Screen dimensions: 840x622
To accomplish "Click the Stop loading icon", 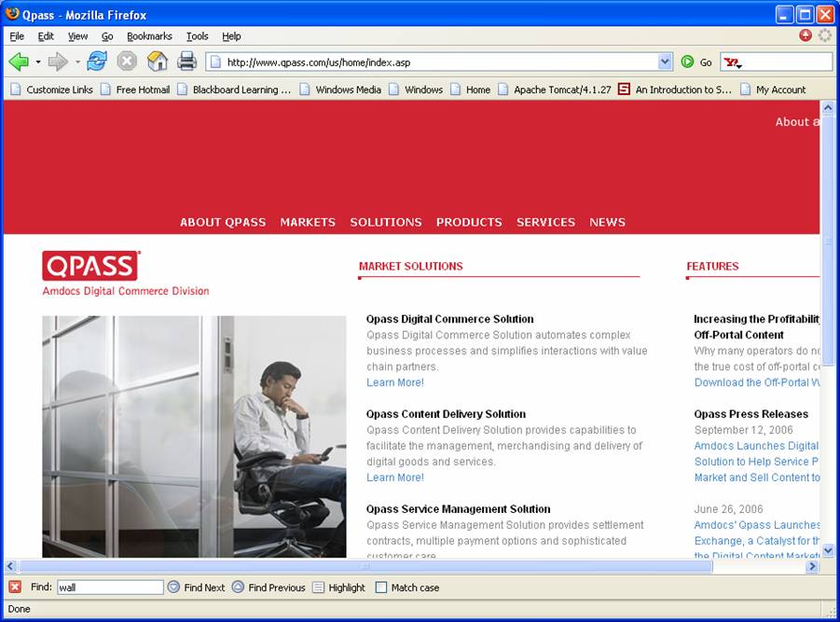I will click(127, 62).
